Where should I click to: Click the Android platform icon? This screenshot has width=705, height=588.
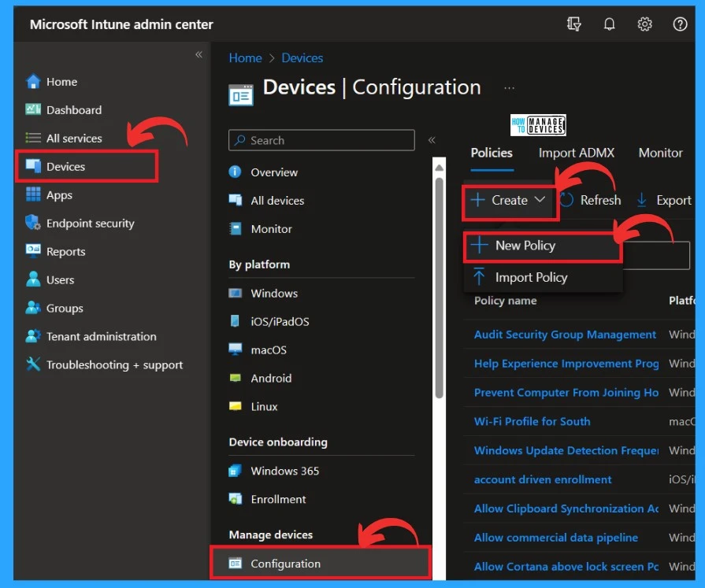[x=236, y=378]
